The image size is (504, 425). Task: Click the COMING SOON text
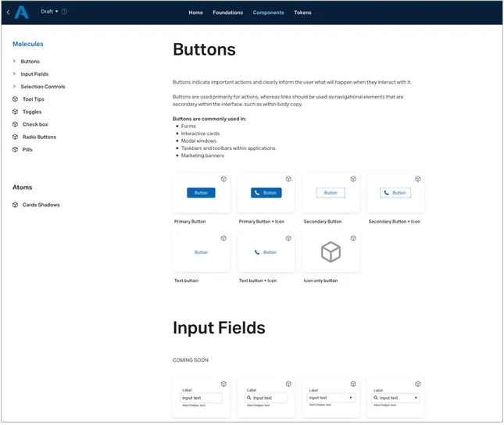191,360
